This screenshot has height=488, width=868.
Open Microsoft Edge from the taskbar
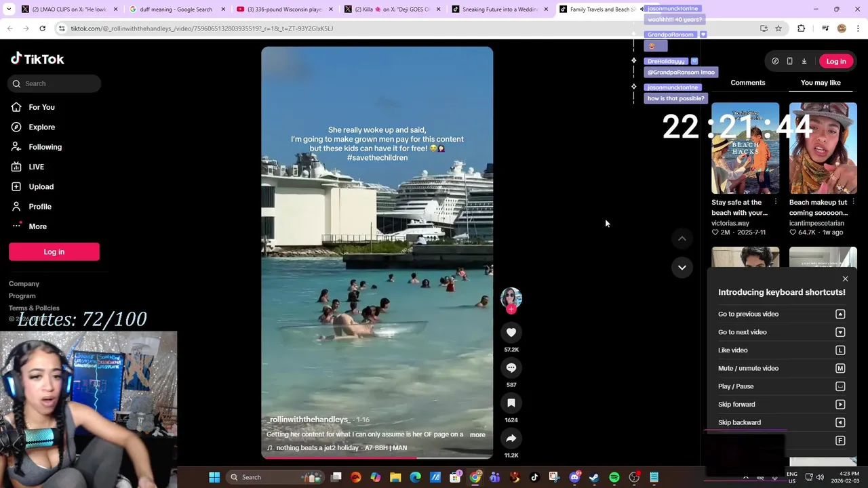(x=415, y=477)
